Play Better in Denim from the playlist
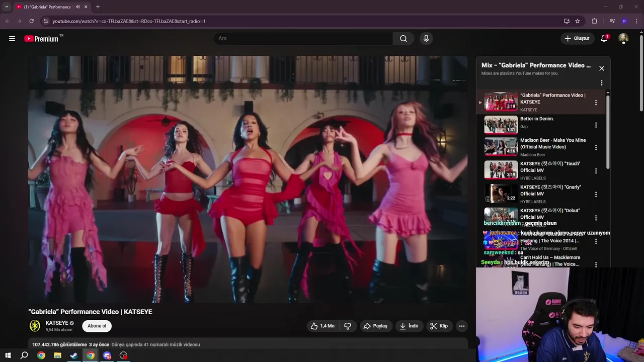The image size is (644, 362). 537,119
